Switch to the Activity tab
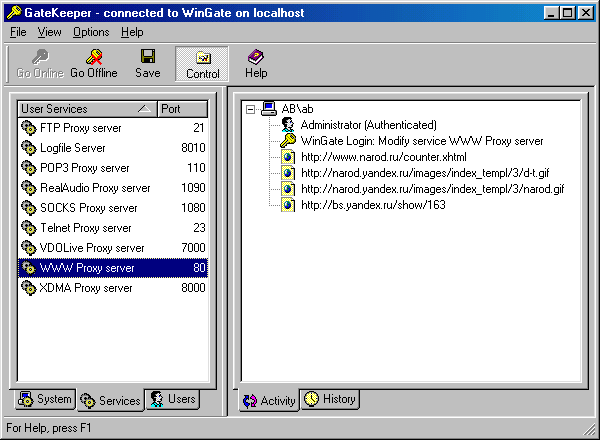Image resolution: width=600 pixels, height=440 pixels. 269,400
